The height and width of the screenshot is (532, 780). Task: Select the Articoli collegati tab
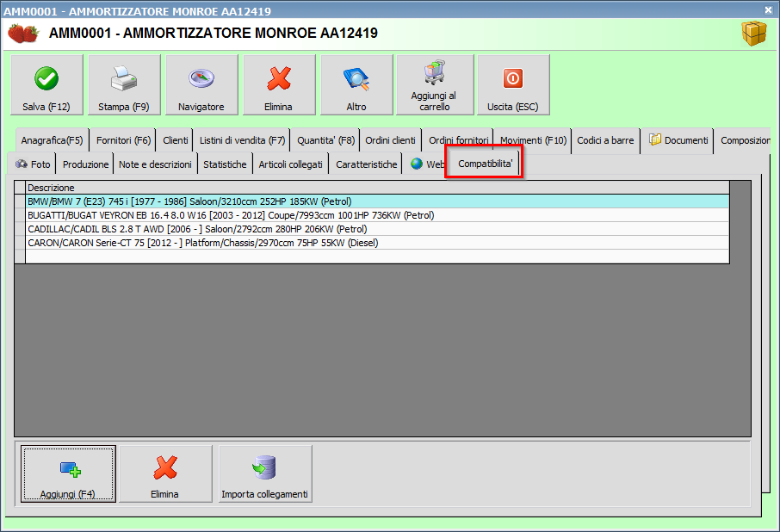(x=290, y=164)
